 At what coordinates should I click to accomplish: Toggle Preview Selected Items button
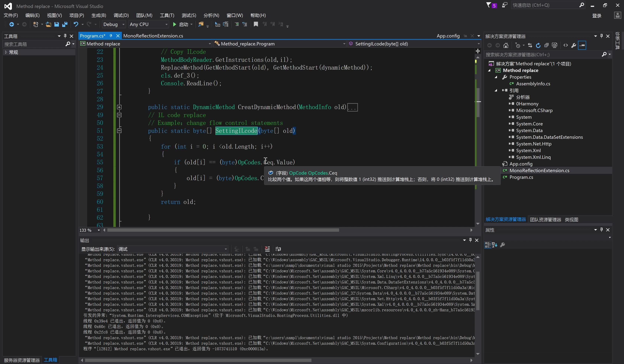582,45
